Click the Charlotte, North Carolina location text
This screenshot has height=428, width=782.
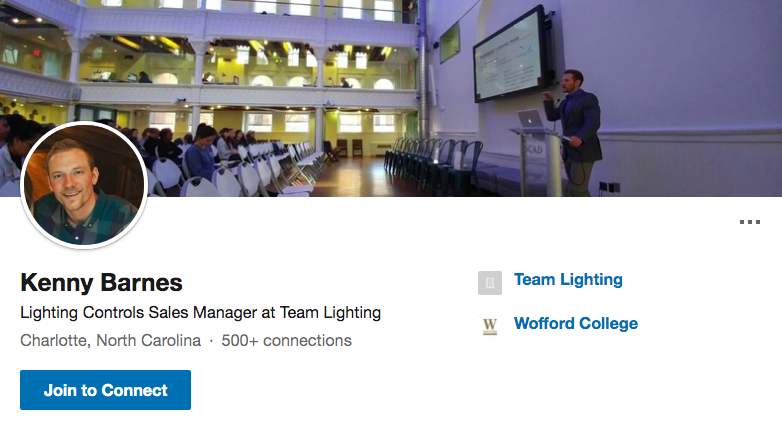pos(110,340)
